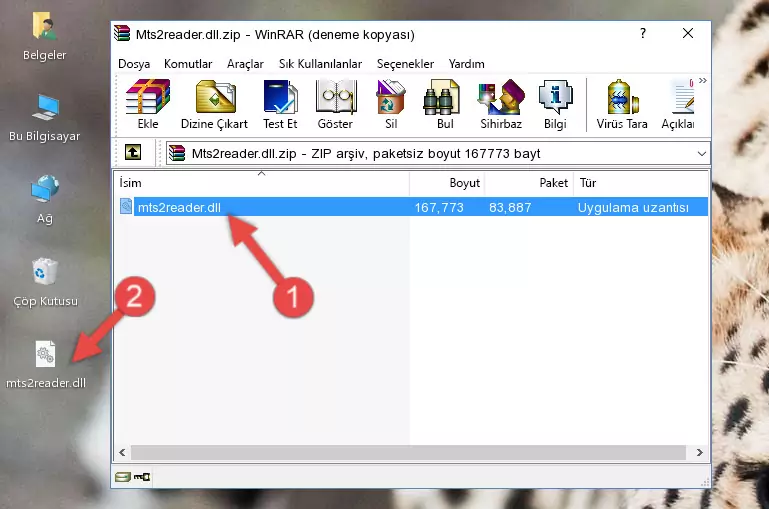Screen dimensions: 769x509
Task: Sort by İsim column header
Action: tap(262, 183)
